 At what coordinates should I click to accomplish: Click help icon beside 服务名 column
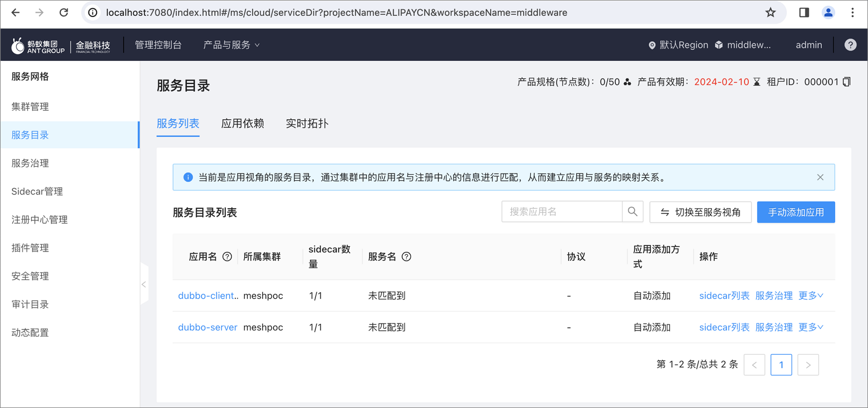(x=407, y=256)
